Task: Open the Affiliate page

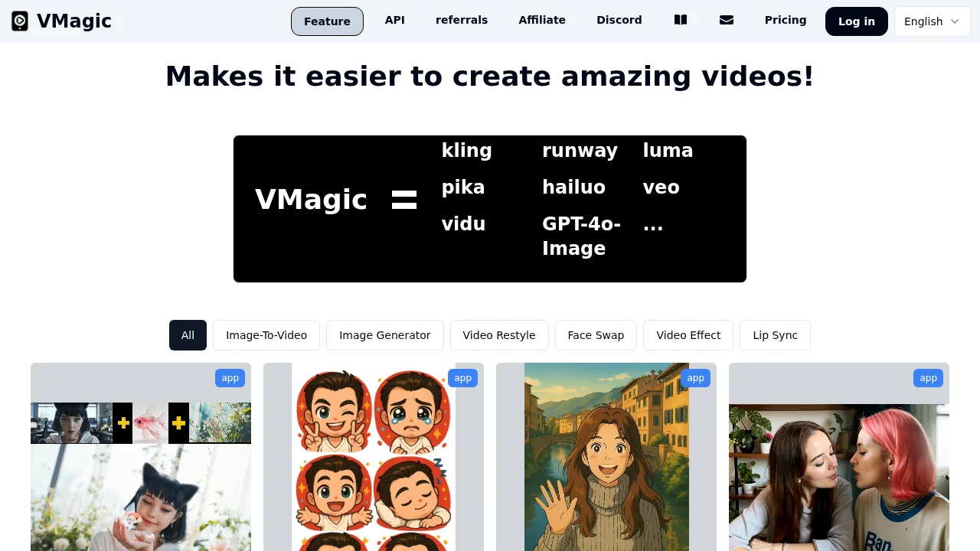Action: 542,20
